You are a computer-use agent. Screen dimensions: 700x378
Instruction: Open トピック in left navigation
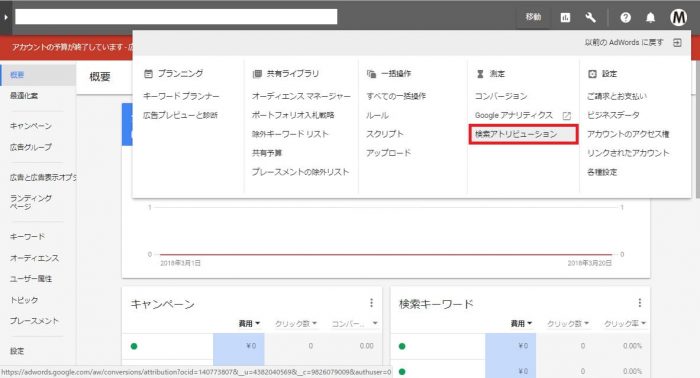pyautogui.click(x=24, y=300)
